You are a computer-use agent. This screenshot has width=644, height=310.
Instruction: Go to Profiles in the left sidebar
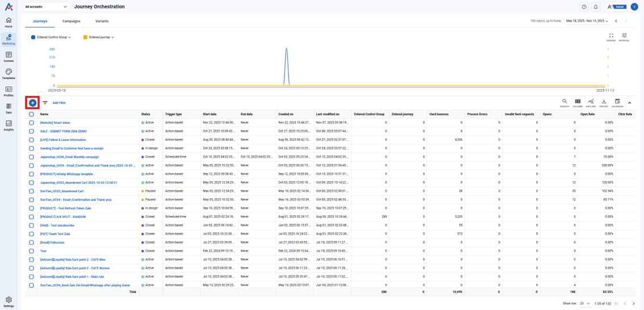[9, 91]
